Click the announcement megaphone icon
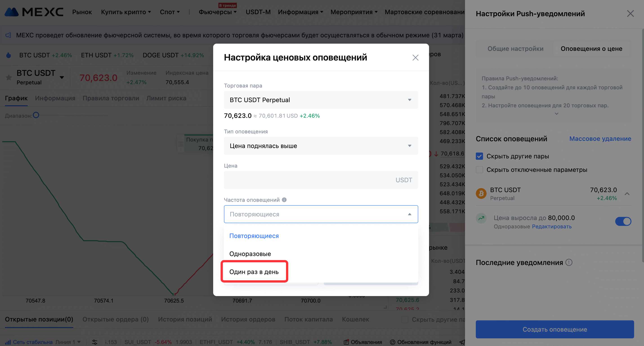 (8, 35)
